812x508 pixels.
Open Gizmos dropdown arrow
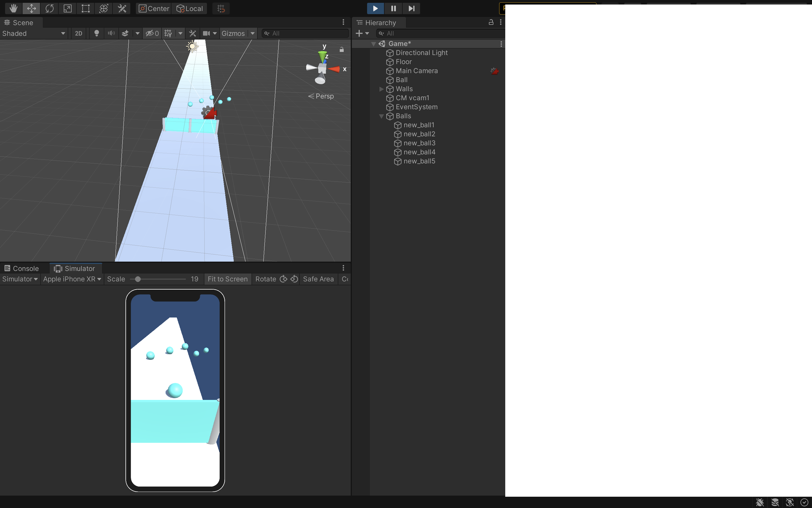tap(253, 33)
